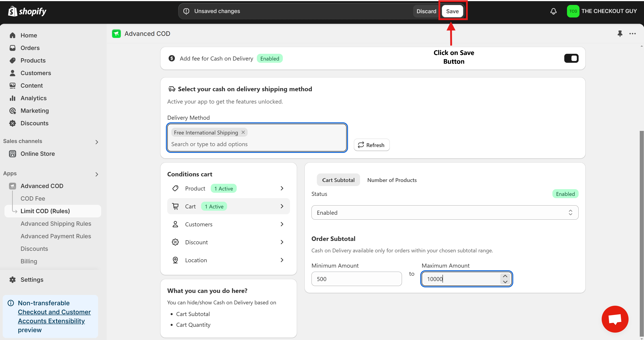Click the Enabled badge beside Add fee
644x340 pixels.
[x=270, y=58]
